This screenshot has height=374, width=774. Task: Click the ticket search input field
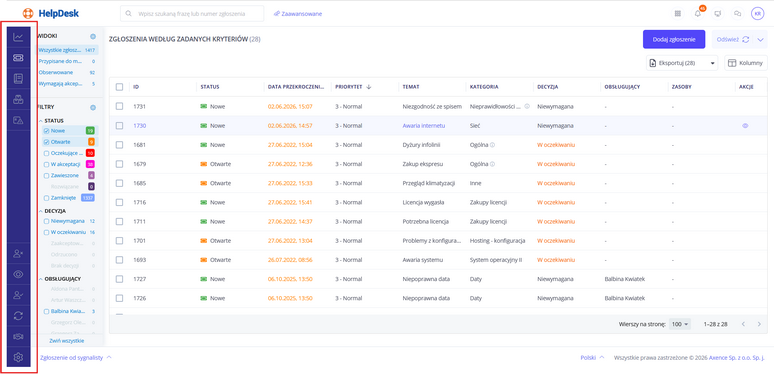pos(192,14)
